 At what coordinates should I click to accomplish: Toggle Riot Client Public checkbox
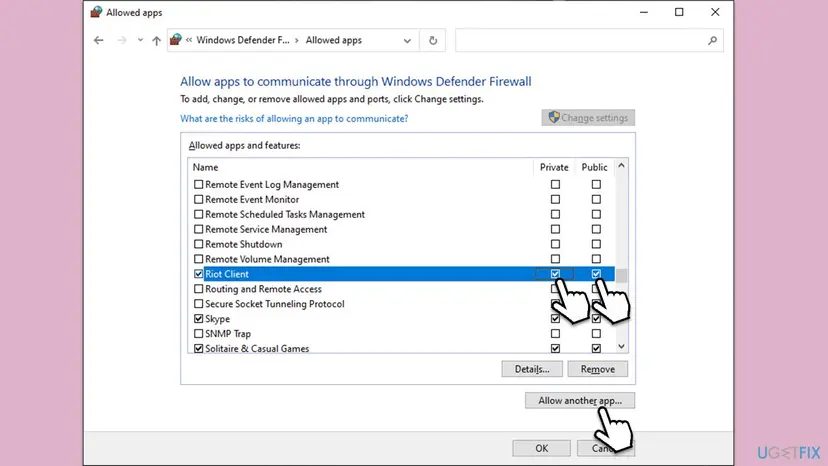(x=596, y=274)
